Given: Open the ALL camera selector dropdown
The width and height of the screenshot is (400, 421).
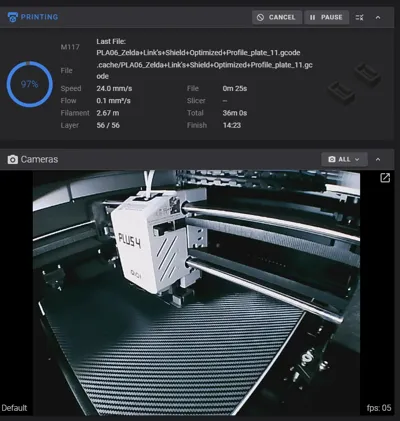Looking at the screenshot, I should 344,159.
